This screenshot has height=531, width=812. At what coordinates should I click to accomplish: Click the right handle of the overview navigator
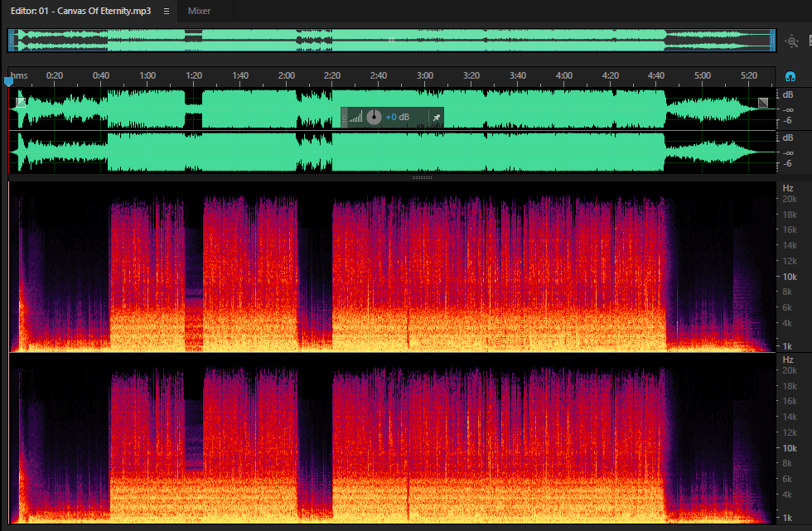(x=772, y=40)
